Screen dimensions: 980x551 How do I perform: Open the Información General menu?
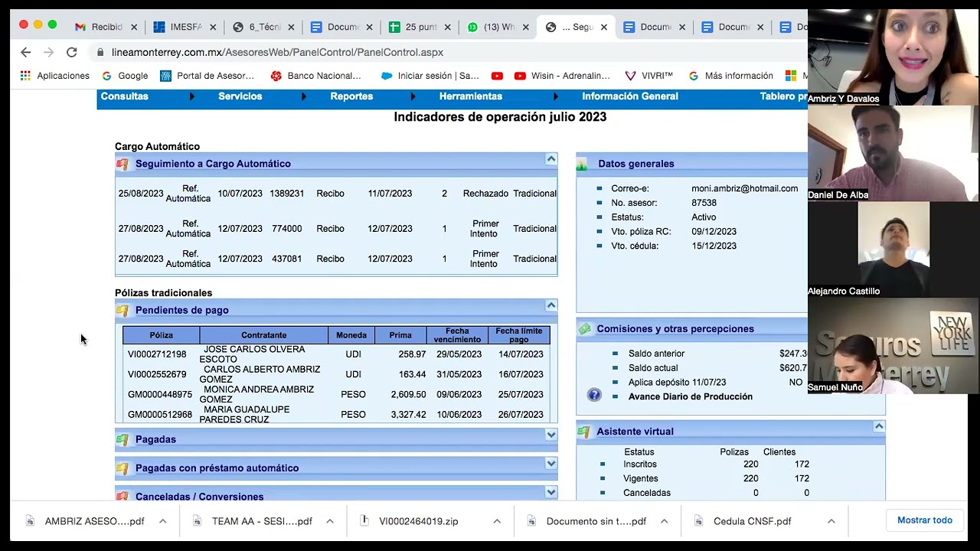630,96
